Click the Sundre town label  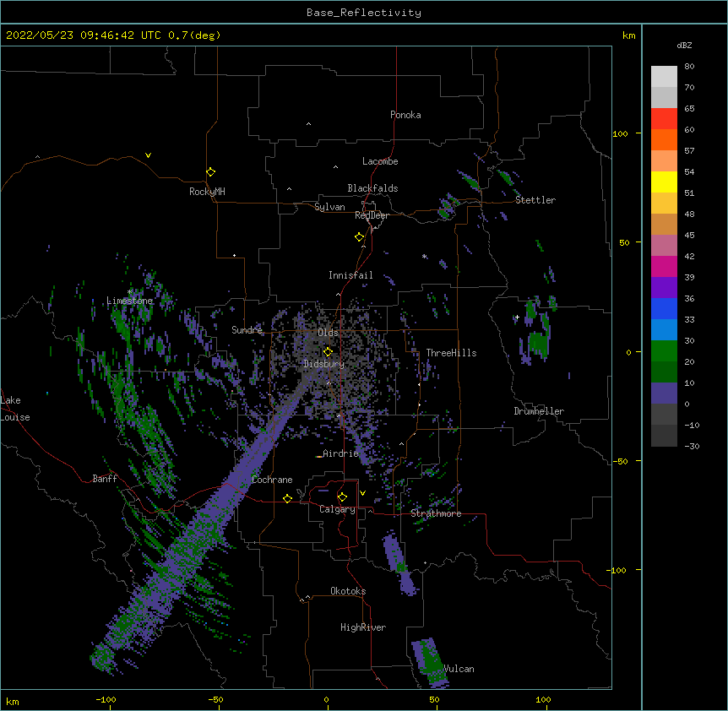[247, 330]
